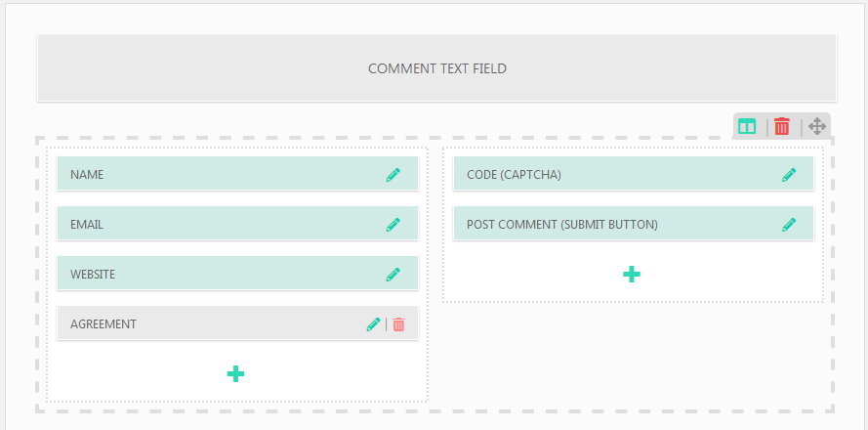The height and width of the screenshot is (430, 868).
Task: Select the Name field bar
Action: click(x=215, y=175)
